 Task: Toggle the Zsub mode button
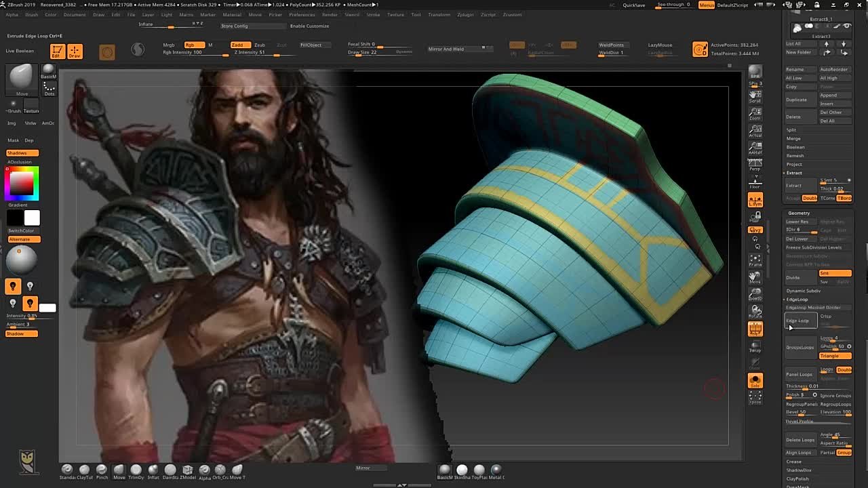[x=260, y=45]
